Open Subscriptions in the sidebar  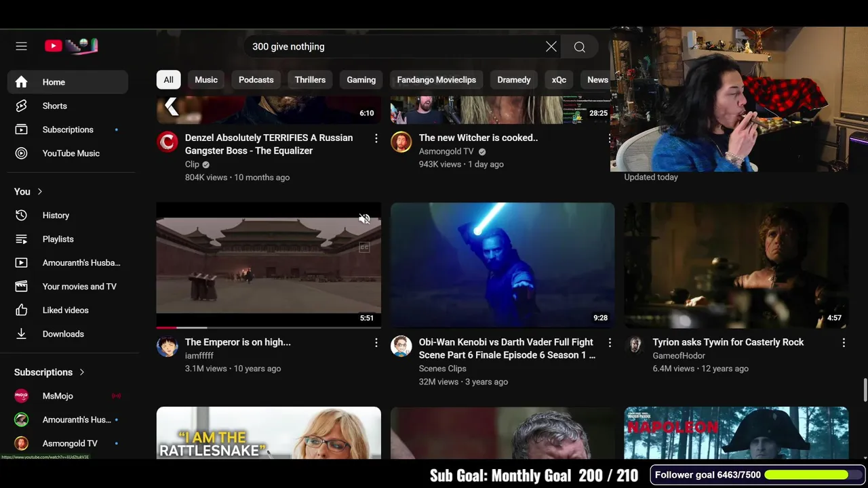tap(68, 129)
